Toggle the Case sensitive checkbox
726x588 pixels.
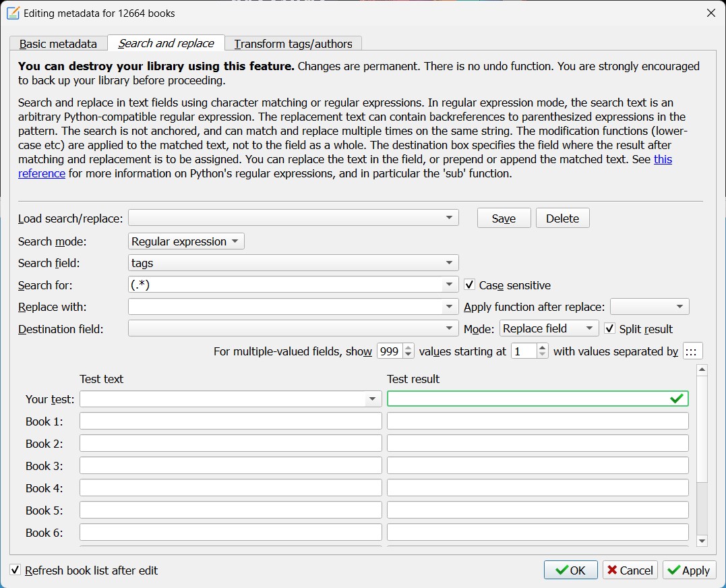[470, 285]
